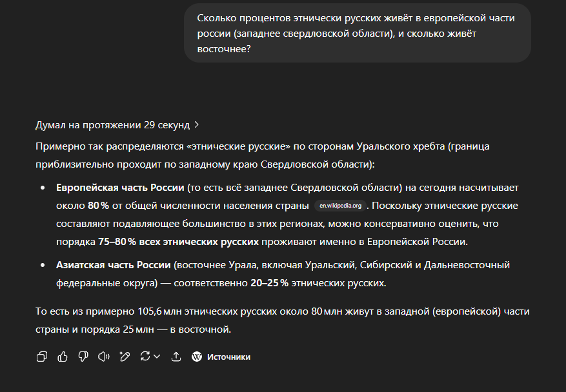The height and width of the screenshot is (392, 566).
Task: Give the response a thumbs up
Action: pyautogui.click(x=63, y=357)
